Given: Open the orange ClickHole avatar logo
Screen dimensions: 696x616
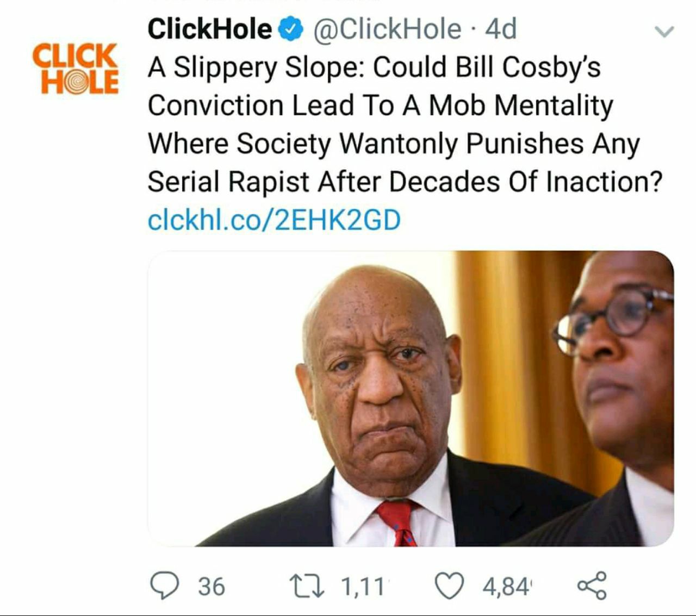Looking at the screenshot, I should tap(76, 69).
